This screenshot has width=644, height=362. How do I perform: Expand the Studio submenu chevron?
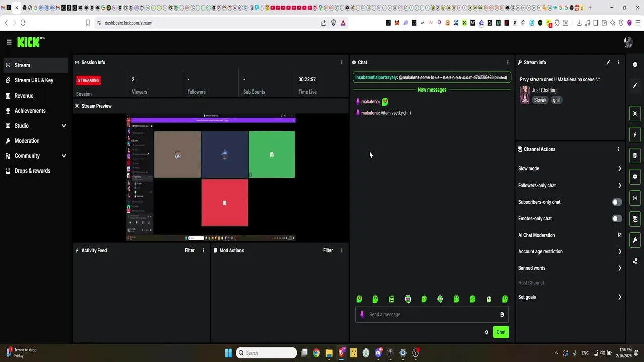point(64,126)
